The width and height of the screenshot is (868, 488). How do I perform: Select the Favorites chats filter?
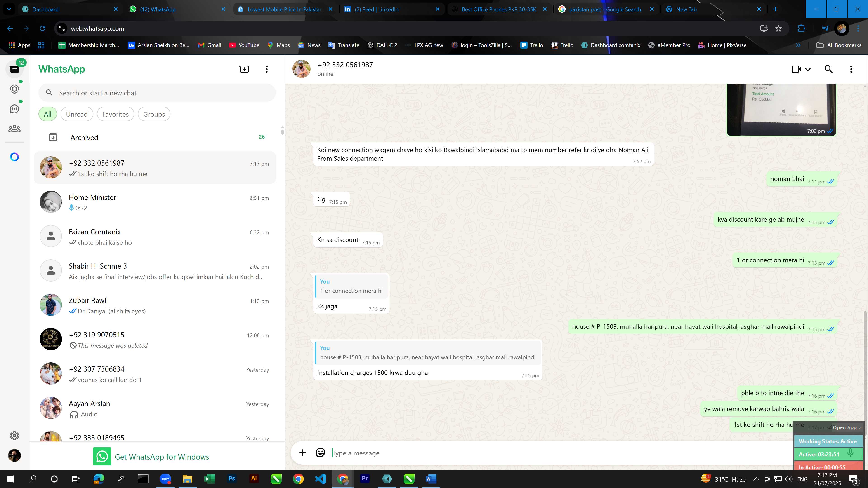pyautogui.click(x=115, y=114)
